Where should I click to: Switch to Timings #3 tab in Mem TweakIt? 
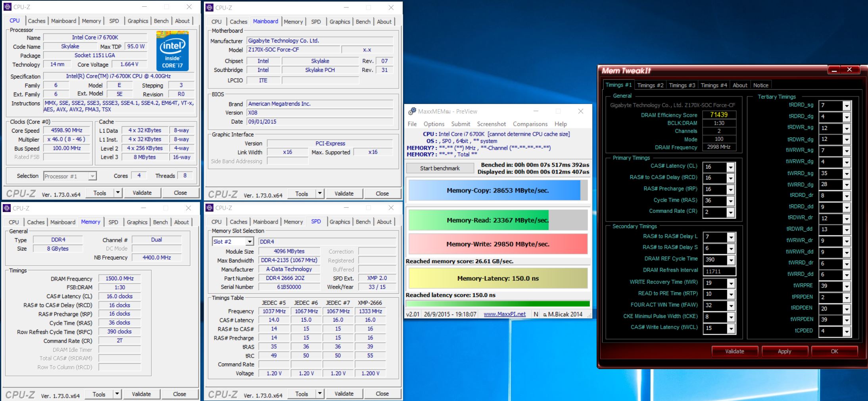(682, 85)
